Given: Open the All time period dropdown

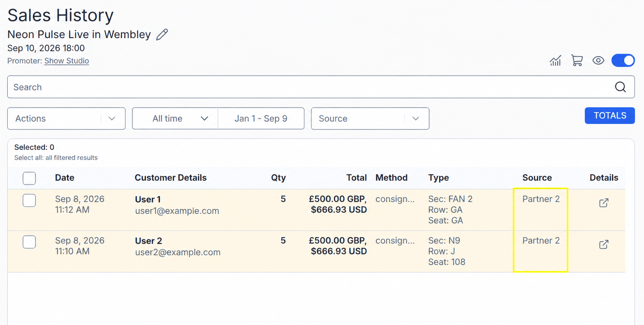Looking at the screenshot, I should click(x=175, y=119).
